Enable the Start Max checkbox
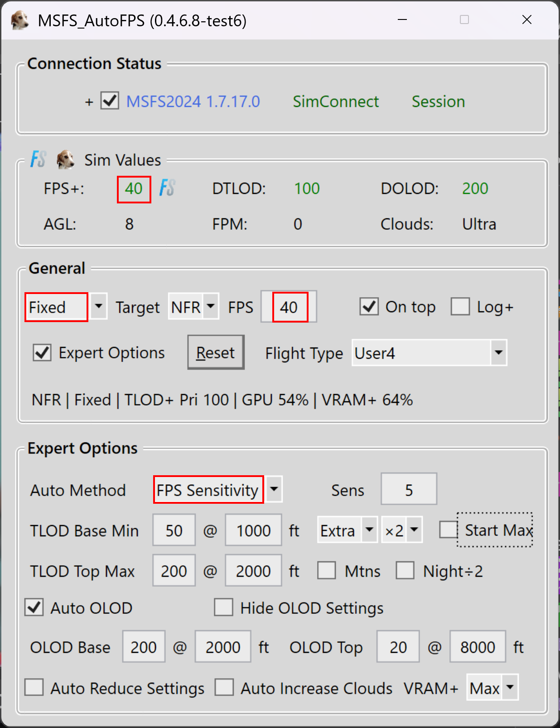The height and width of the screenshot is (728, 560). (x=449, y=530)
